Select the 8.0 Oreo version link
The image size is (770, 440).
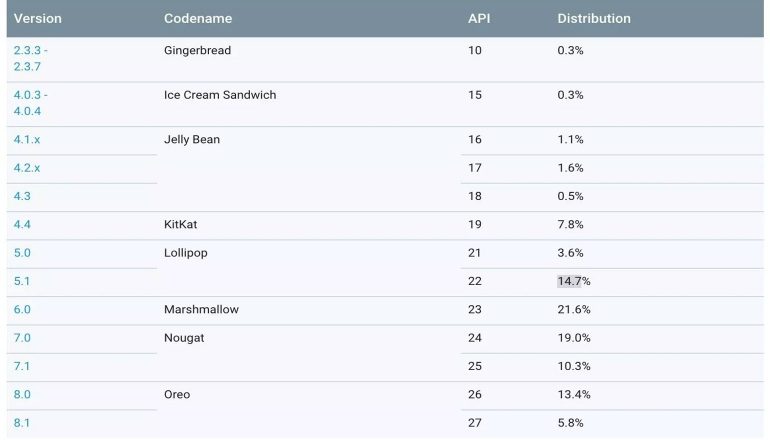point(23,395)
